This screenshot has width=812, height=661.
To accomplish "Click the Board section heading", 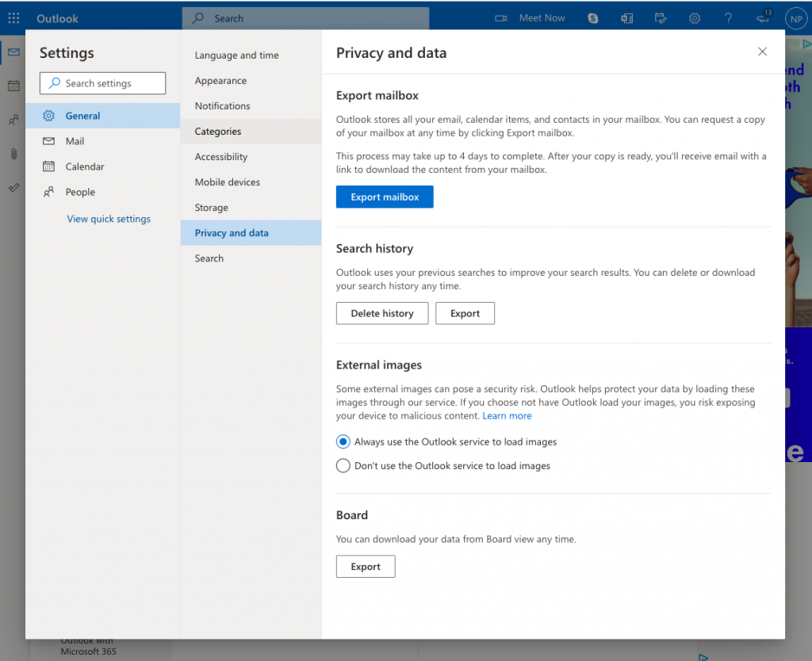I will [x=352, y=515].
